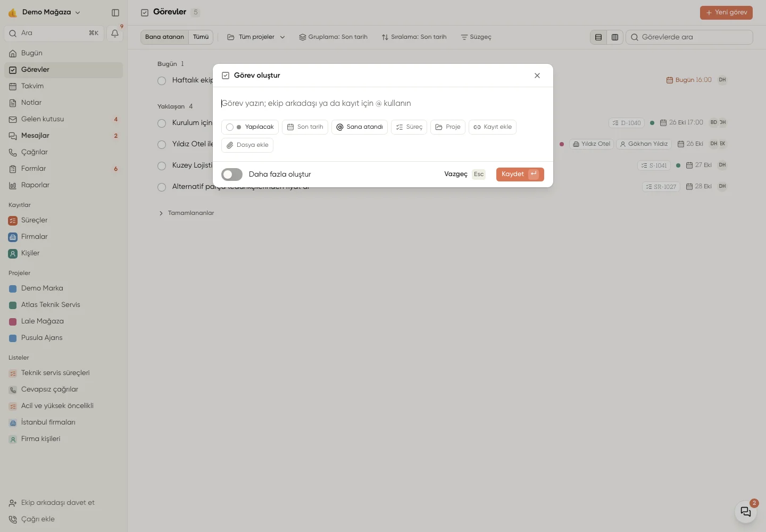Click the Kayıt ekle link button

(x=493, y=127)
